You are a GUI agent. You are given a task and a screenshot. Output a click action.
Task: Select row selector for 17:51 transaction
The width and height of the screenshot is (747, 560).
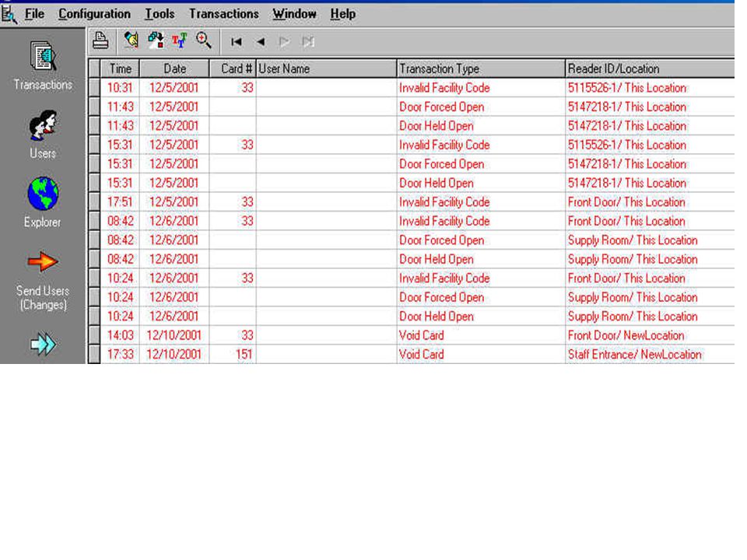click(x=94, y=202)
